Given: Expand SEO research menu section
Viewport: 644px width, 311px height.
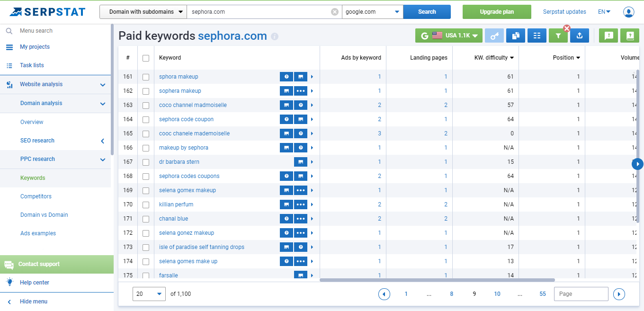Looking at the screenshot, I should (103, 141).
